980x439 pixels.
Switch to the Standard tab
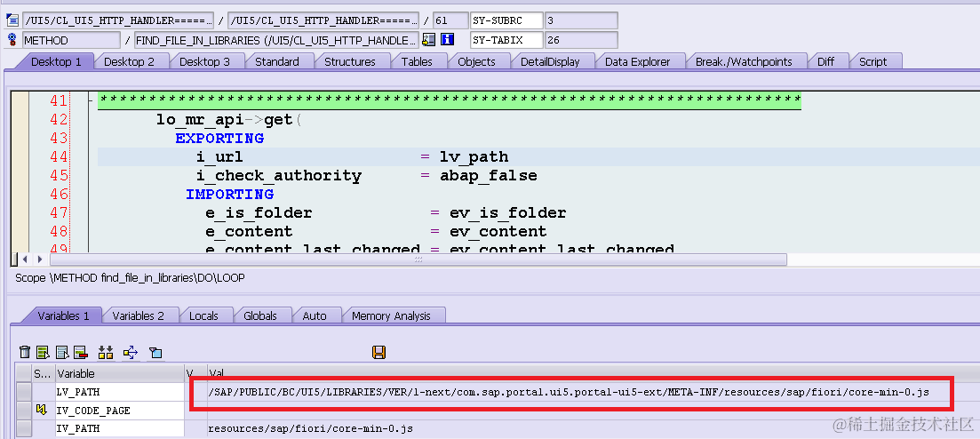(x=277, y=61)
